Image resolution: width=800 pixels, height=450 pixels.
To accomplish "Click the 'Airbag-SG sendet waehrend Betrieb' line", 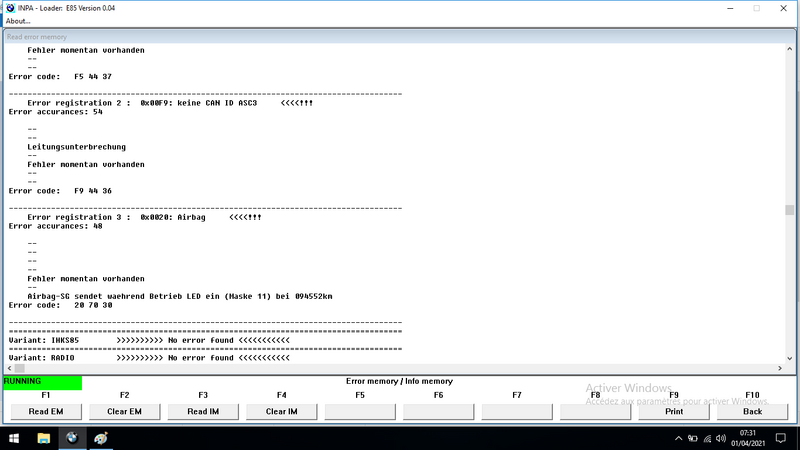I will 180,296.
